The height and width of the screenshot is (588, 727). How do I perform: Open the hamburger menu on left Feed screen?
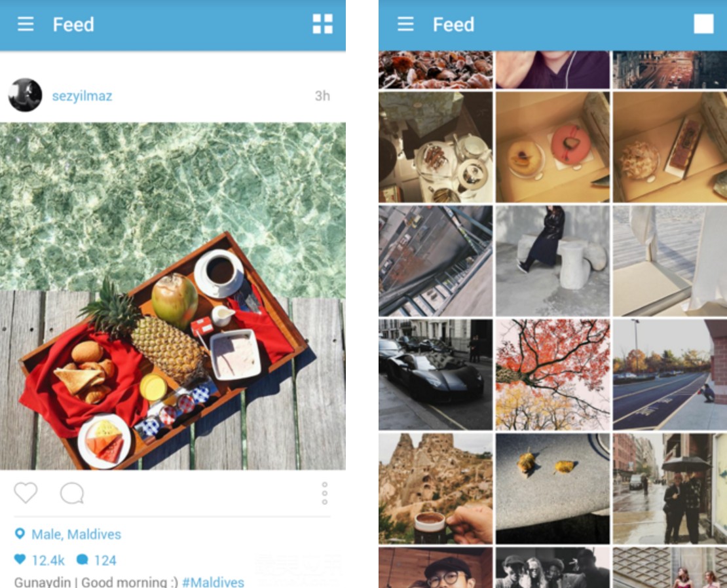26,24
